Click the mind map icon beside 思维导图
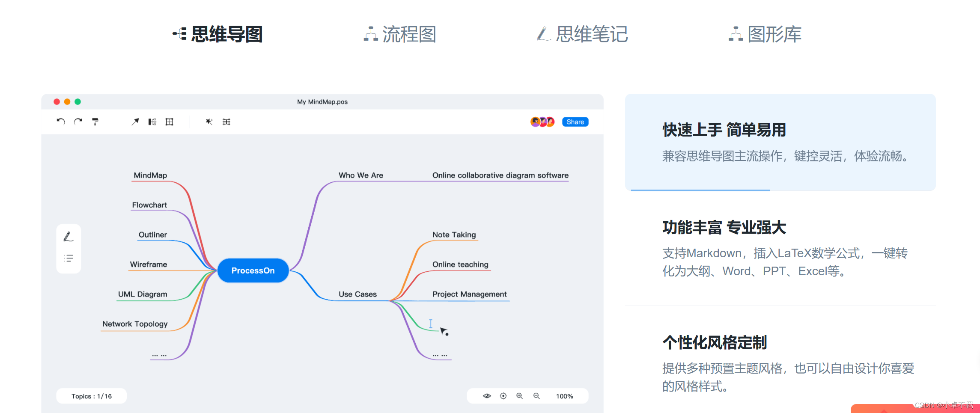This screenshot has width=980, height=413. pyautogui.click(x=179, y=34)
